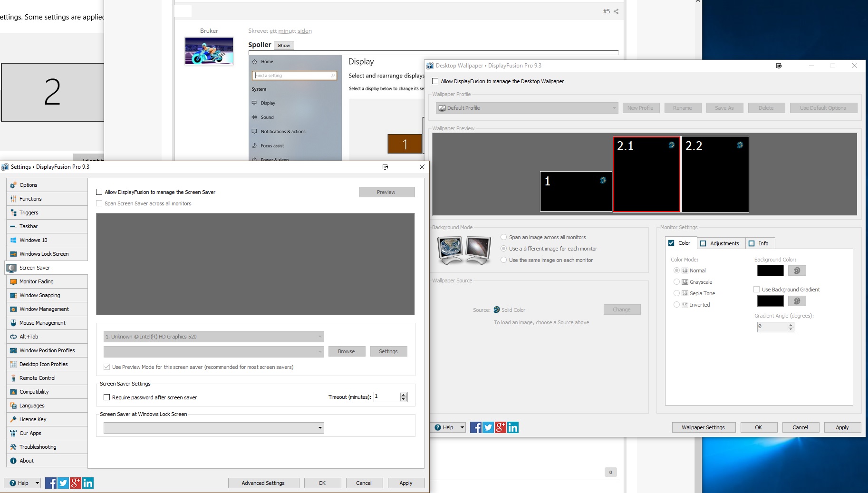
Task: Open Taskbar settings page
Action: coord(47,226)
